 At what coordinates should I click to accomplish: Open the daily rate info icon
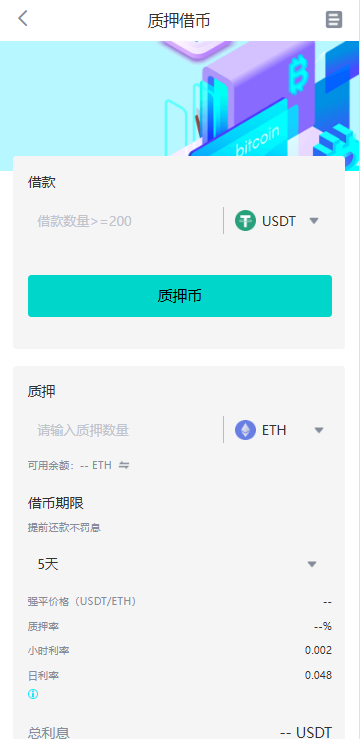point(33,694)
